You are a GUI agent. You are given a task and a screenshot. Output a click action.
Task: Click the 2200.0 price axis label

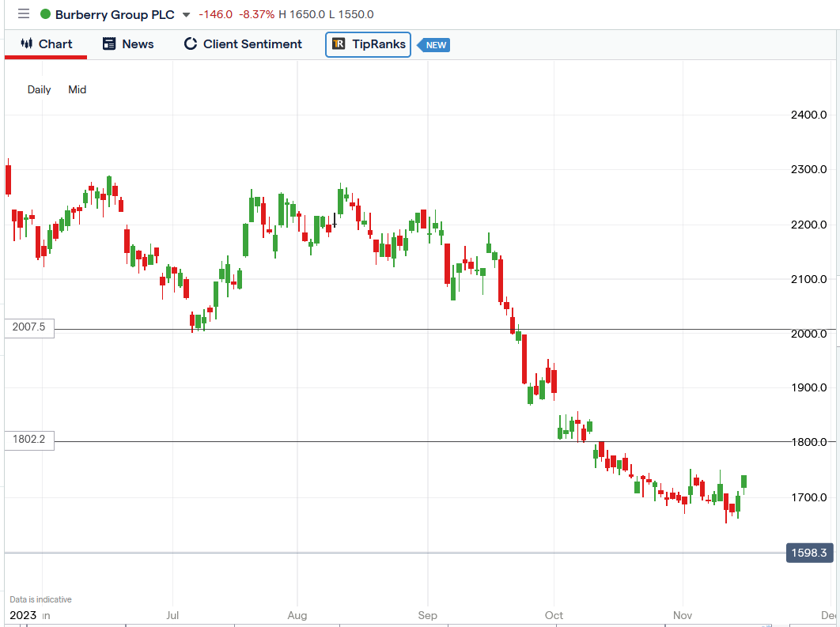tap(809, 225)
